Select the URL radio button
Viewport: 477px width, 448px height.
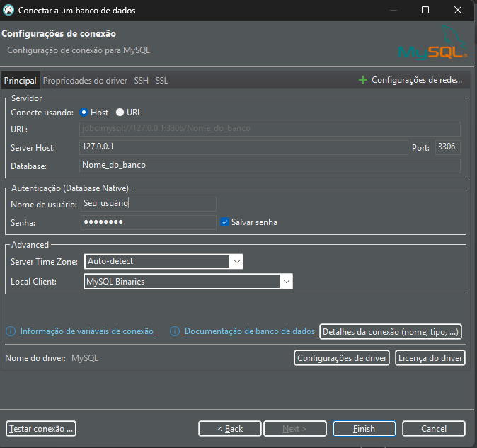120,113
